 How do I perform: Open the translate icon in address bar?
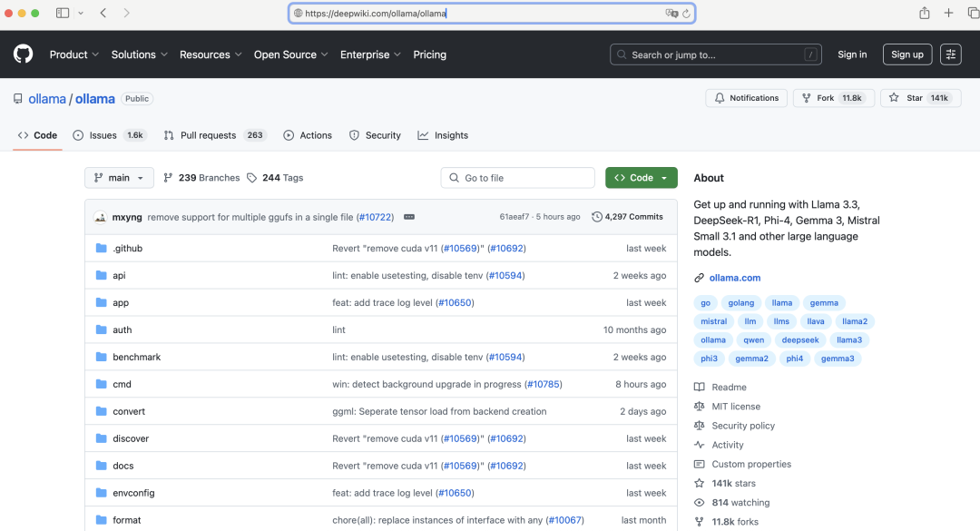(x=671, y=13)
